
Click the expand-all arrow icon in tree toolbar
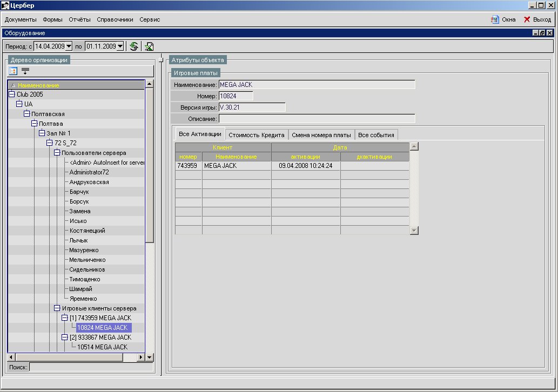[25, 71]
